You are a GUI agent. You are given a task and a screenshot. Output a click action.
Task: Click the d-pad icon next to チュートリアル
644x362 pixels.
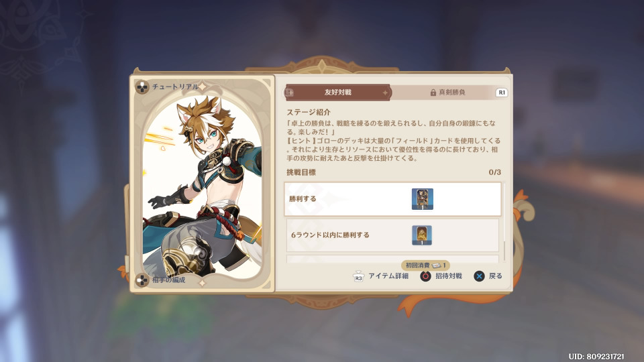point(142,87)
